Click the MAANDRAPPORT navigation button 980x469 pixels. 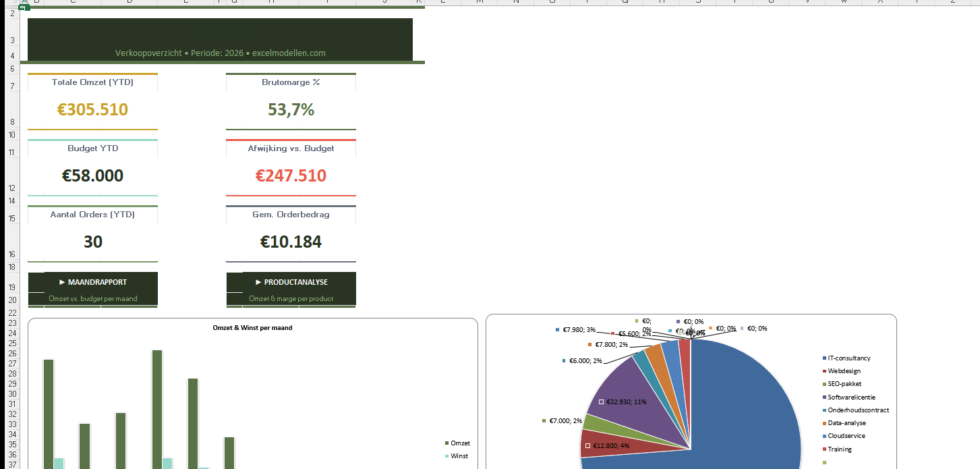tap(92, 283)
